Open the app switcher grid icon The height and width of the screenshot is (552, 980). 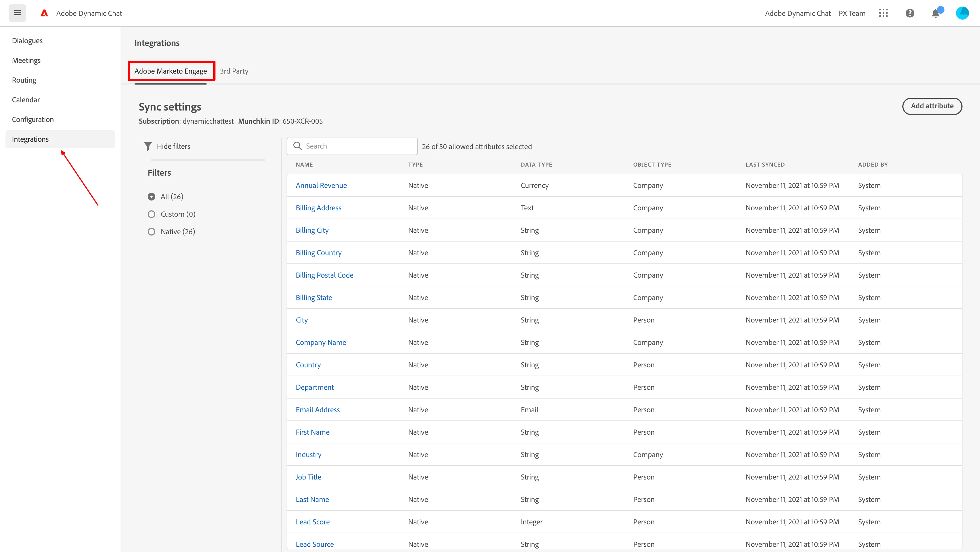point(883,13)
